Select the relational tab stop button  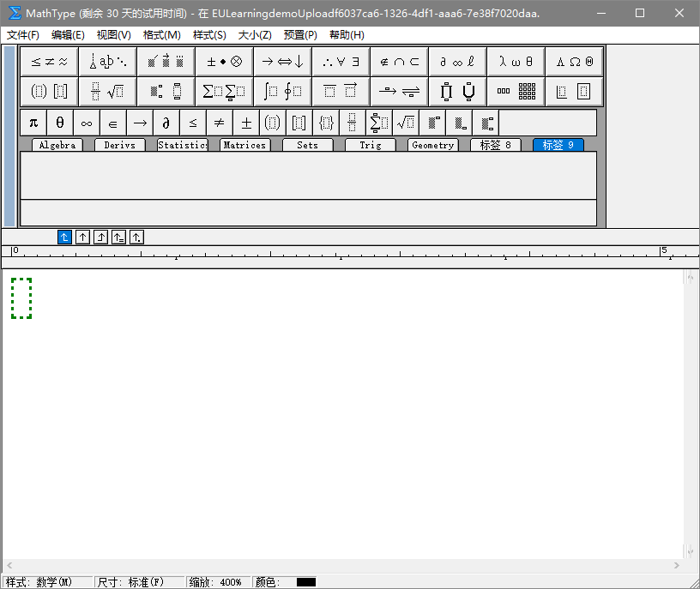pos(118,237)
